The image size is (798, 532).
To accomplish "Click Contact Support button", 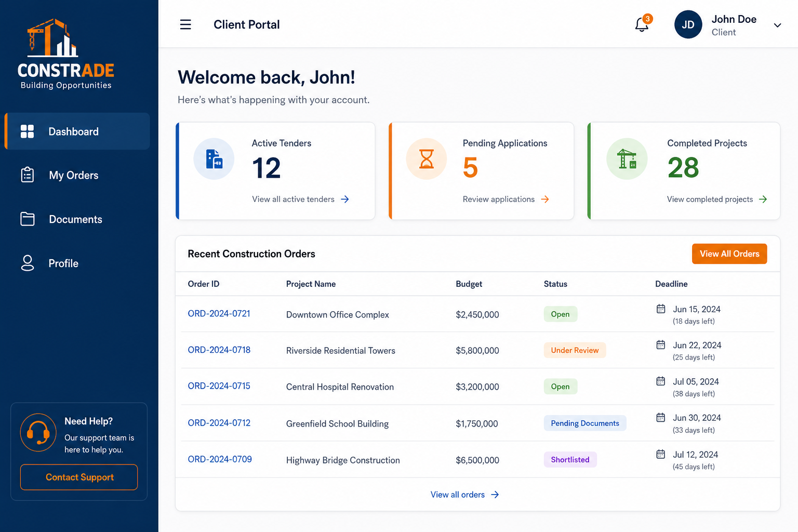I will 79,477.
